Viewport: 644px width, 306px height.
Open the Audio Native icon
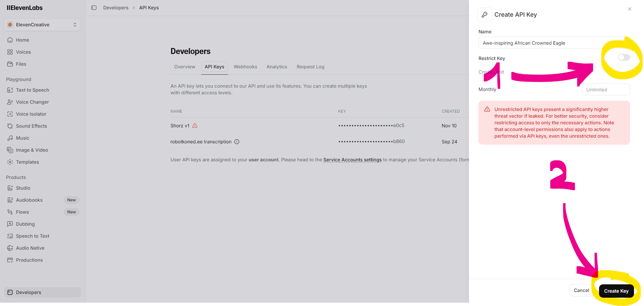pyautogui.click(x=10, y=248)
